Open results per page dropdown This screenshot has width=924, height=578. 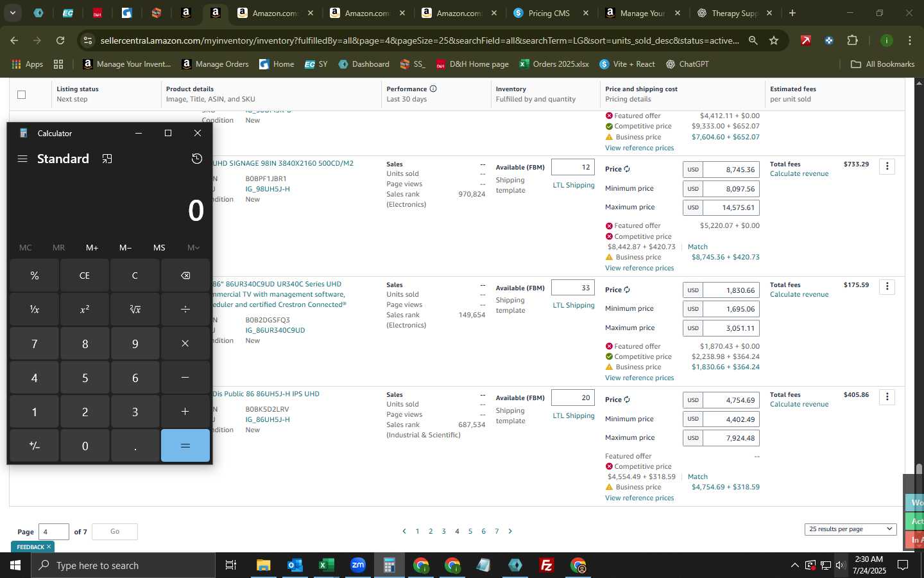point(850,529)
